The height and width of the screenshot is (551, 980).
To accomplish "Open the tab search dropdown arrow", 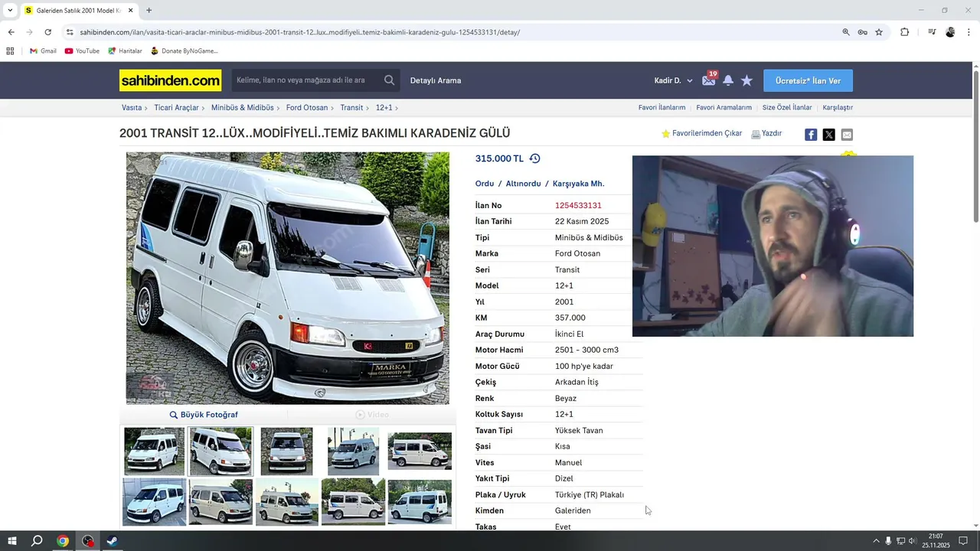I will coord(10,11).
